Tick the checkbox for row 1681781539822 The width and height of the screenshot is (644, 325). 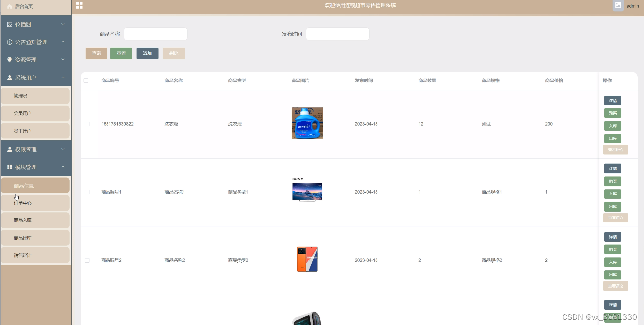click(87, 124)
